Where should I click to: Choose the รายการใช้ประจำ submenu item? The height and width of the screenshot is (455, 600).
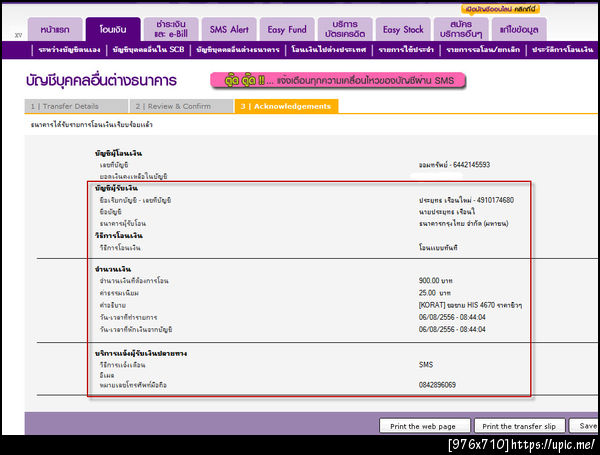tap(406, 50)
